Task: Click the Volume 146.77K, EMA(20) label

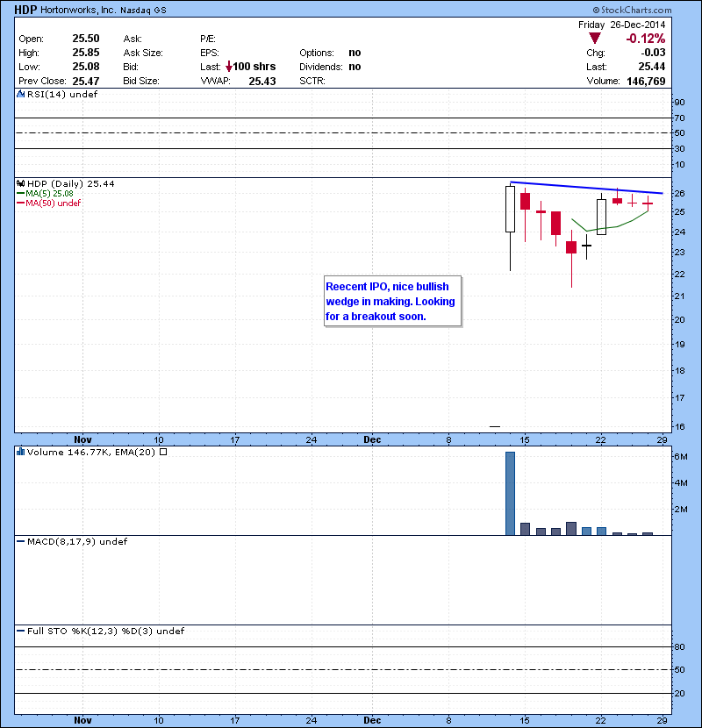Action: tap(91, 452)
